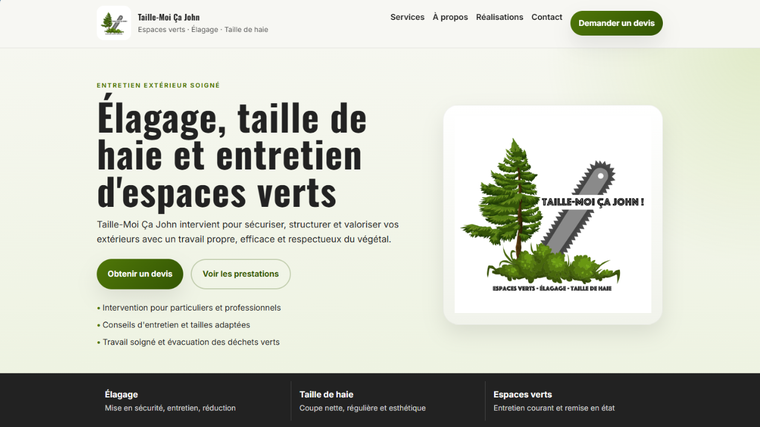Click header tagline 'Espaces verts · Élagage · Taille de haie'

click(x=203, y=30)
